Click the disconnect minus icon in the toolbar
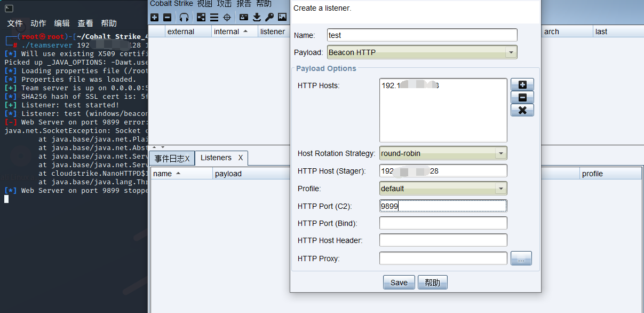 point(167,17)
